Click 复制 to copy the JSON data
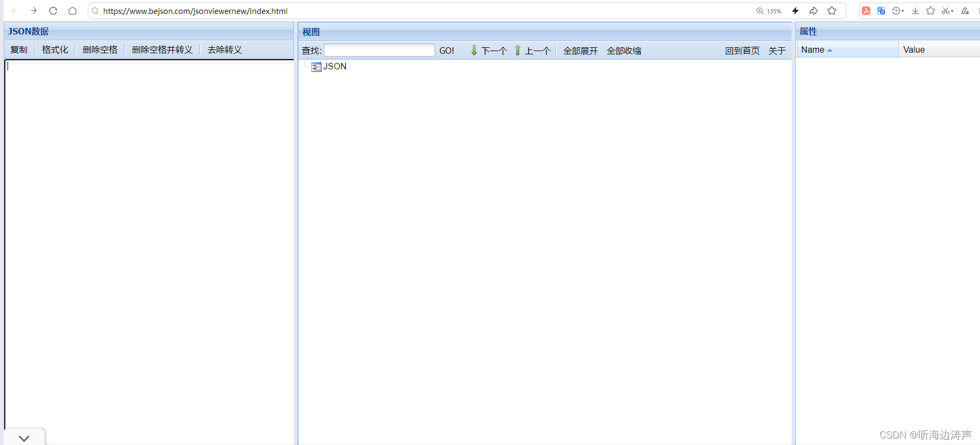The width and height of the screenshot is (980, 445). click(x=19, y=49)
